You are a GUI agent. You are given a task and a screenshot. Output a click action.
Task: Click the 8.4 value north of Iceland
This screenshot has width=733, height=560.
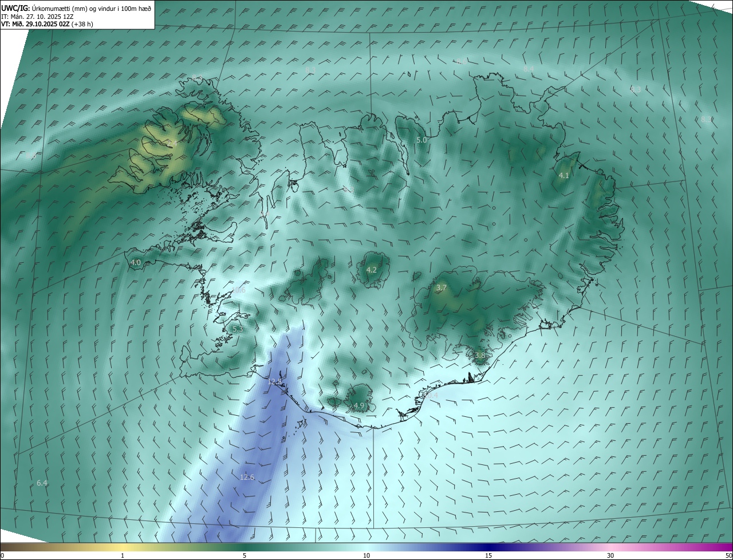coord(529,69)
